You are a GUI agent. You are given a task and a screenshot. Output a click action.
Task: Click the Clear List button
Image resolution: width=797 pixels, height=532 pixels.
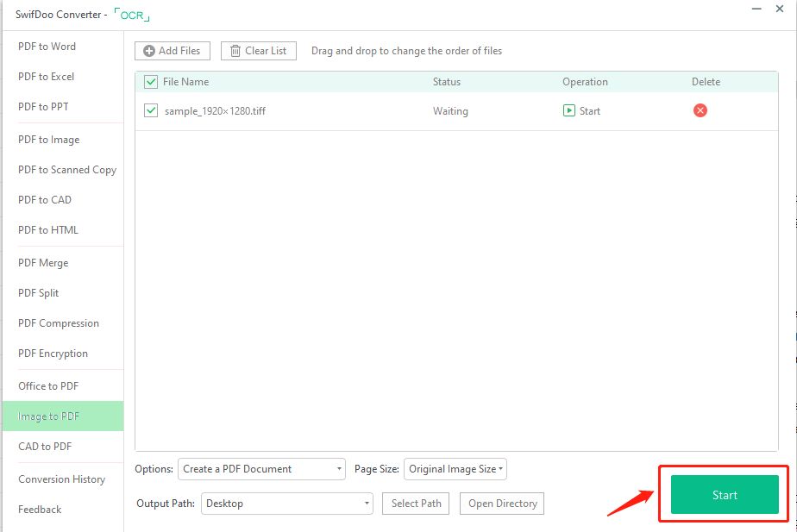[x=259, y=51]
